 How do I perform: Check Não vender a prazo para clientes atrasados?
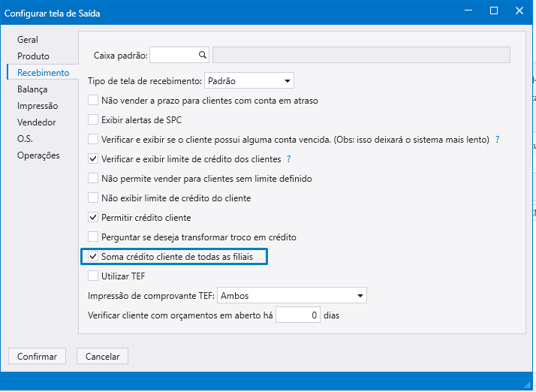[x=93, y=100]
